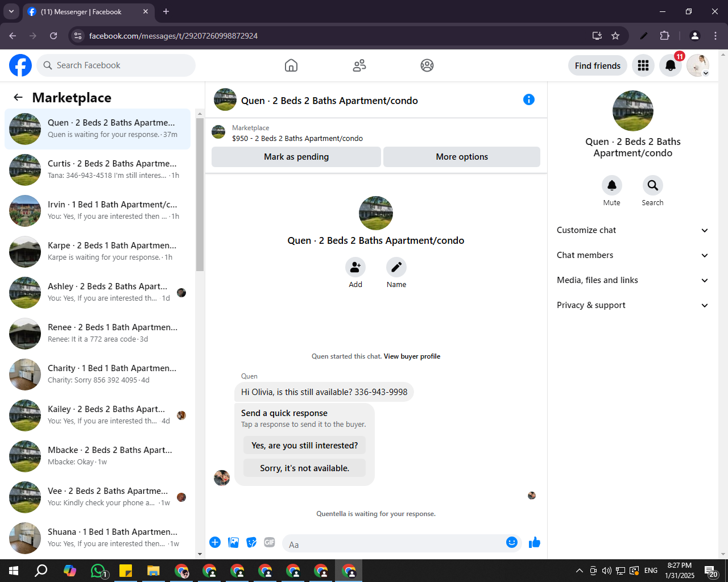Open notifications bell with 11 badge

(x=671, y=65)
